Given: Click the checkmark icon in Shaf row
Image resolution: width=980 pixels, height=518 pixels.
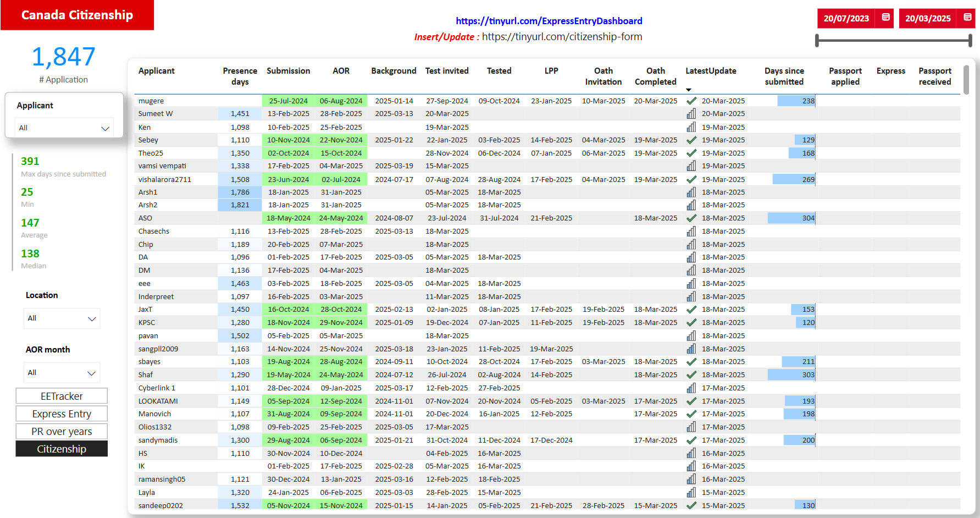Looking at the screenshot, I should pyautogui.click(x=691, y=374).
